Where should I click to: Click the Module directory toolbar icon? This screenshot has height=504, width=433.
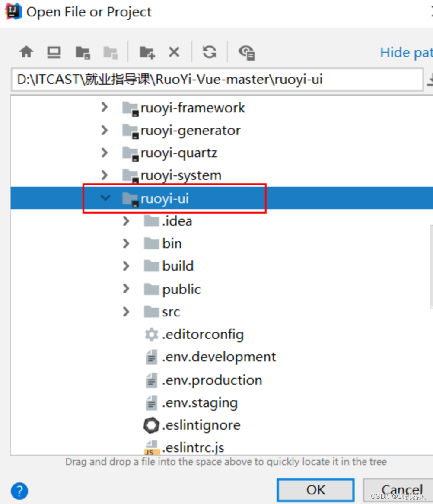click(110, 52)
